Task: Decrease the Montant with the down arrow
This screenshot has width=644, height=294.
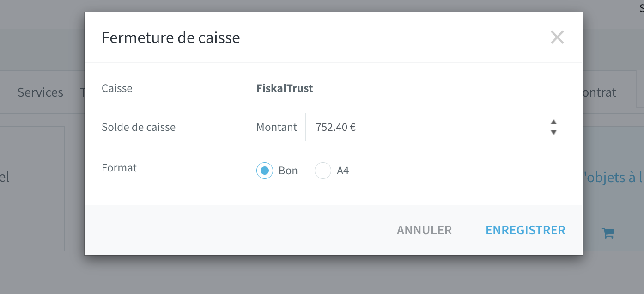Action: [x=553, y=133]
